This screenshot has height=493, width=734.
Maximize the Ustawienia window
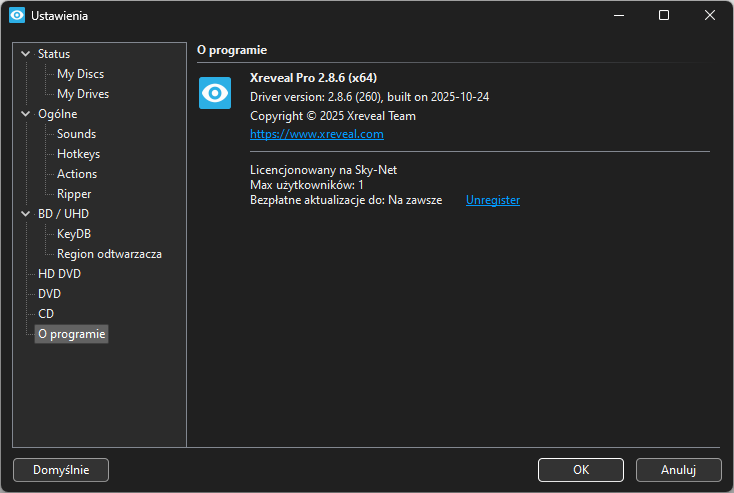(664, 15)
